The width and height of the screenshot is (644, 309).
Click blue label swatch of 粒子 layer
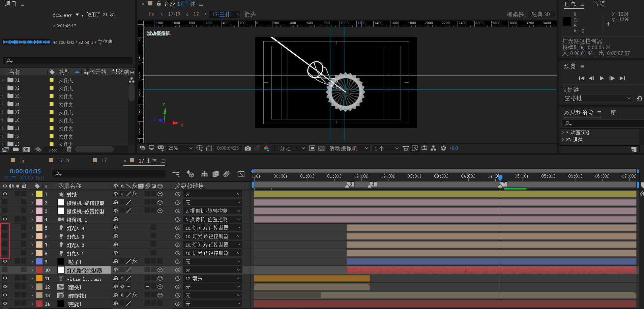click(x=39, y=261)
